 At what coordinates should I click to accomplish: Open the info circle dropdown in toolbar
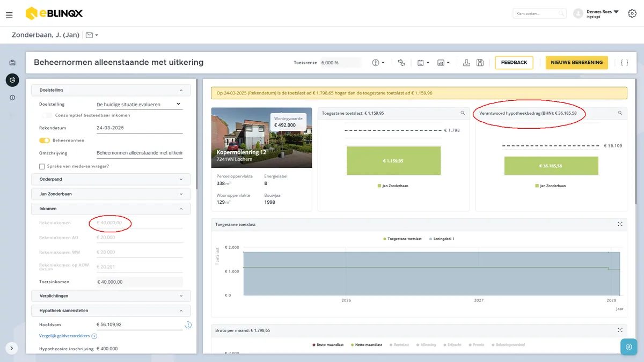(x=378, y=63)
